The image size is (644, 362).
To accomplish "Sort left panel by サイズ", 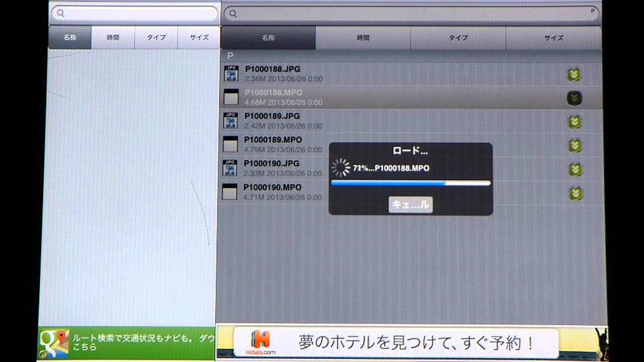I will (x=199, y=37).
